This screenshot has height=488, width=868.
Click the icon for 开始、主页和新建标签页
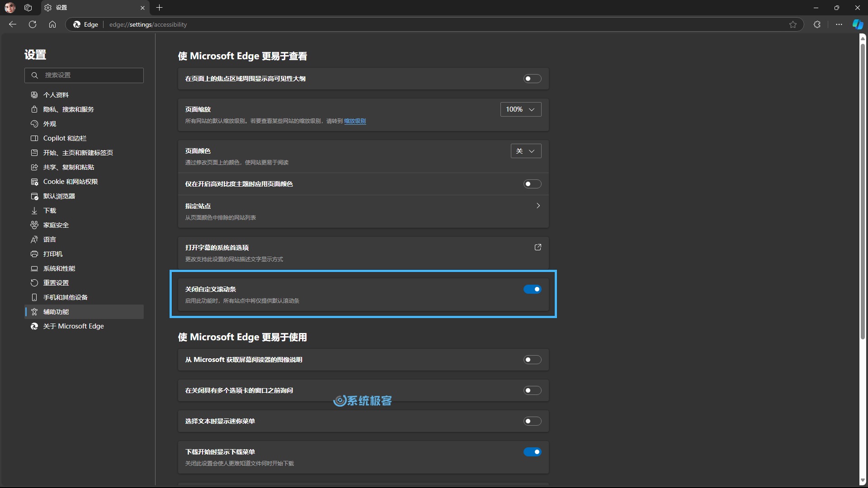34,153
